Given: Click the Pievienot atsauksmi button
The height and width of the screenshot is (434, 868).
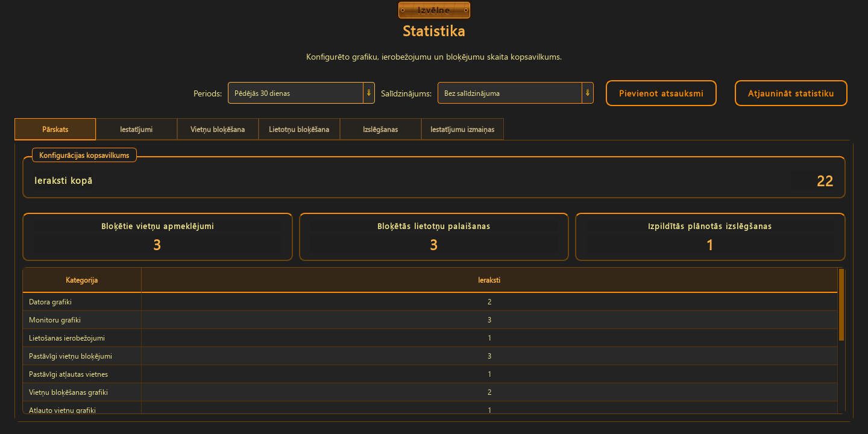Looking at the screenshot, I should [x=661, y=93].
